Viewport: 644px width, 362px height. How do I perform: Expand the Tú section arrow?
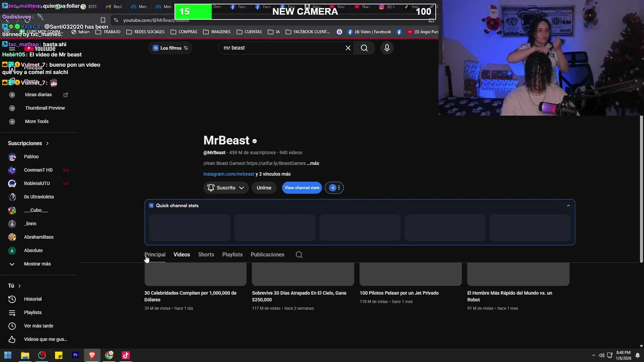[19, 286]
